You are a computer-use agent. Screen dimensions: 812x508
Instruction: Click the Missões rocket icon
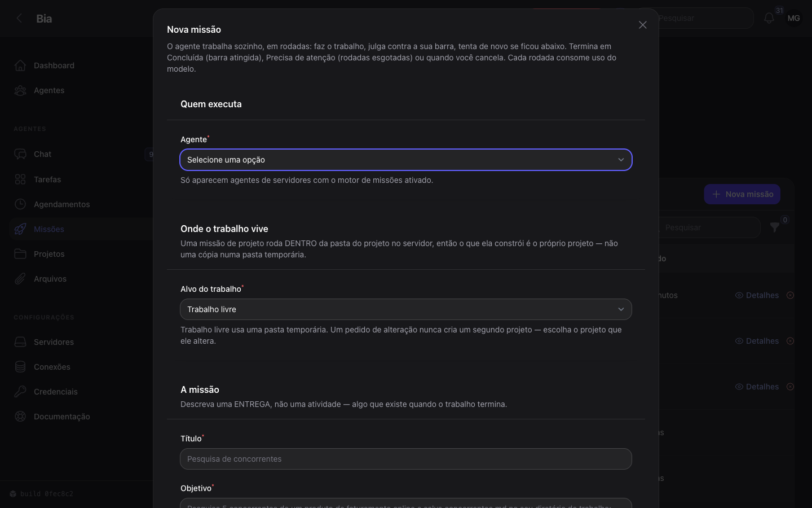click(x=20, y=229)
